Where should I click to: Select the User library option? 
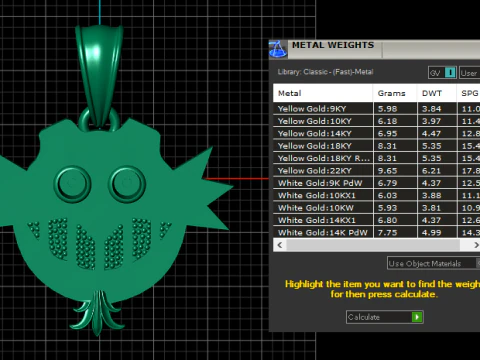pyautogui.click(x=469, y=73)
